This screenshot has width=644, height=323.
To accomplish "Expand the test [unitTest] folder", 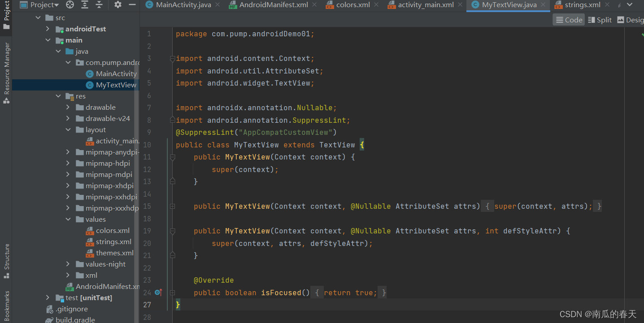I will (x=48, y=298).
